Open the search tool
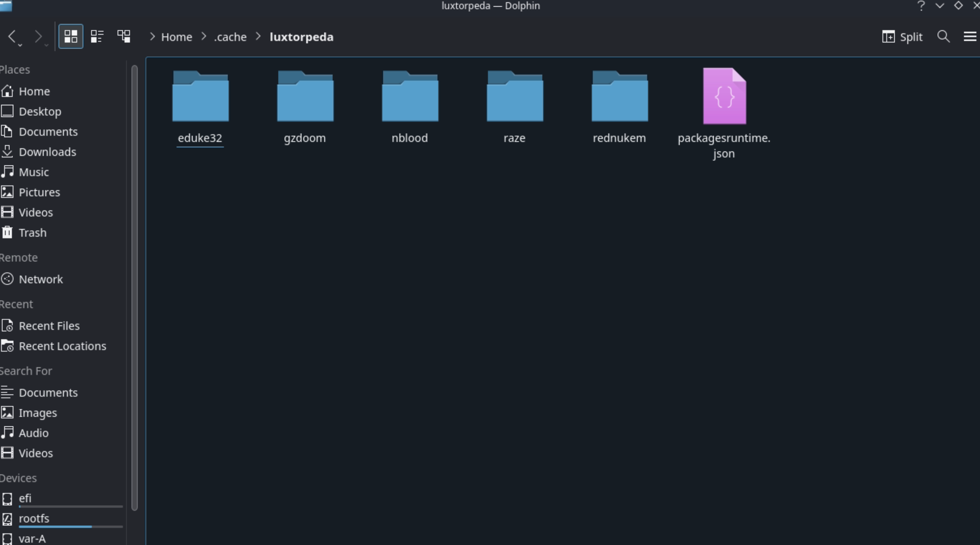Viewport: 980px width, 545px height. point(943,36)
